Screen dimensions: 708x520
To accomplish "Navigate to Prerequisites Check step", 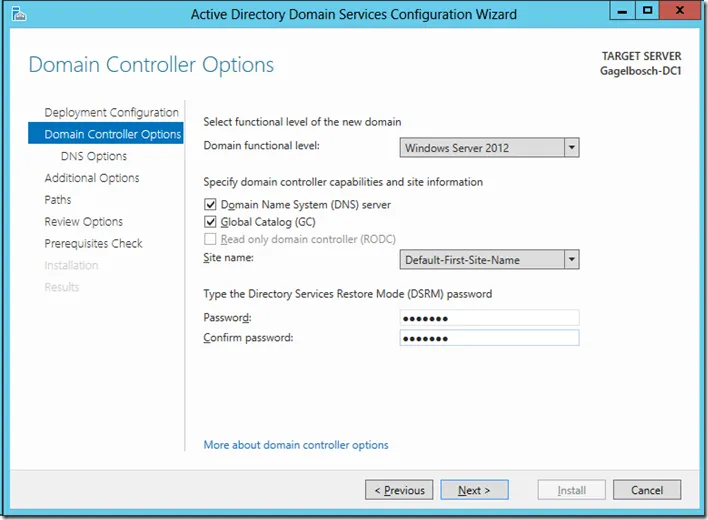I will tap(93, 244).
